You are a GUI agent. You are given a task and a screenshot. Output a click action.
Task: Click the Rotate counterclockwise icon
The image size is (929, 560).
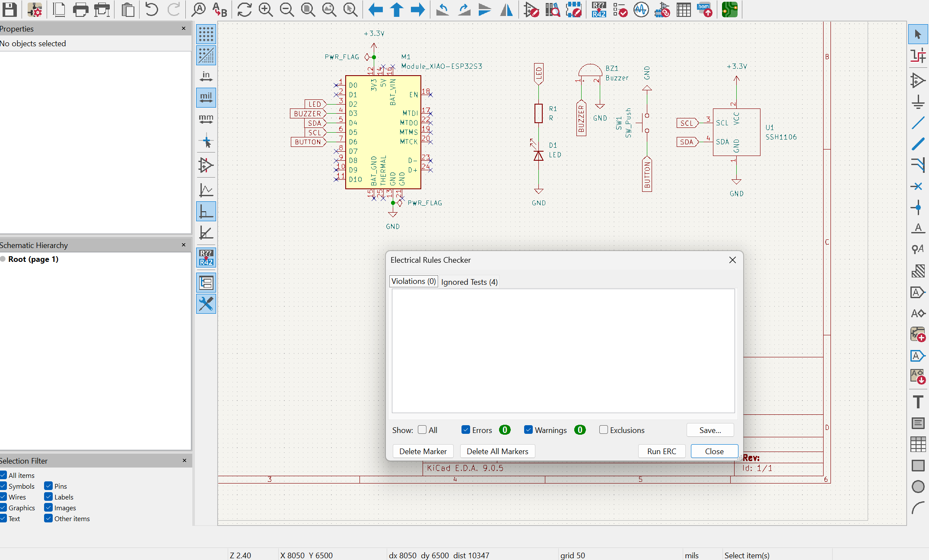pos(442,9)
